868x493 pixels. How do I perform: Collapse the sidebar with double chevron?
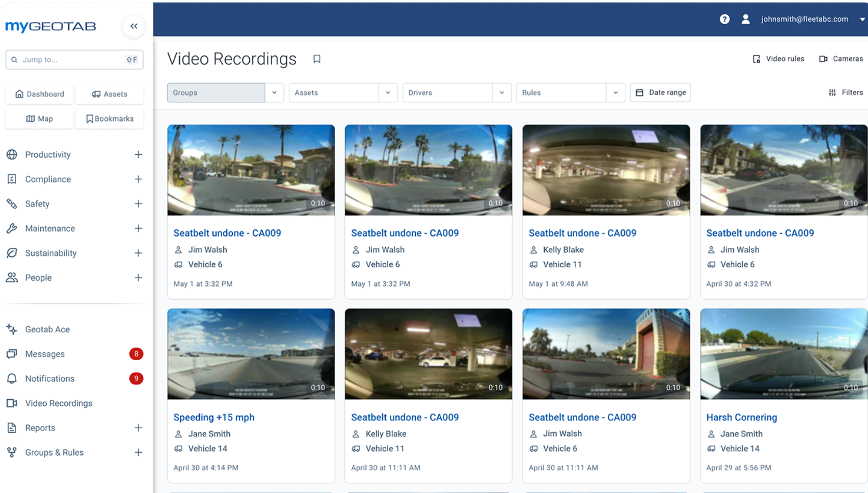[134, 26]
